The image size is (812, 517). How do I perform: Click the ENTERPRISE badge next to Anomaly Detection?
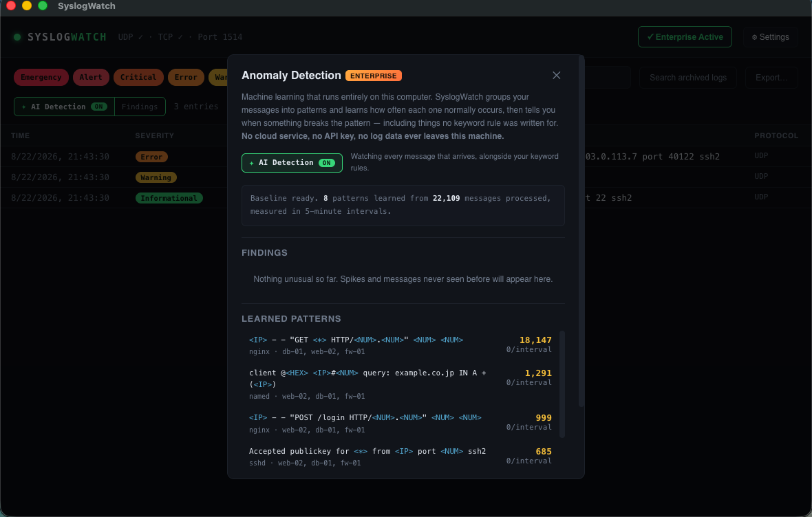374,76
